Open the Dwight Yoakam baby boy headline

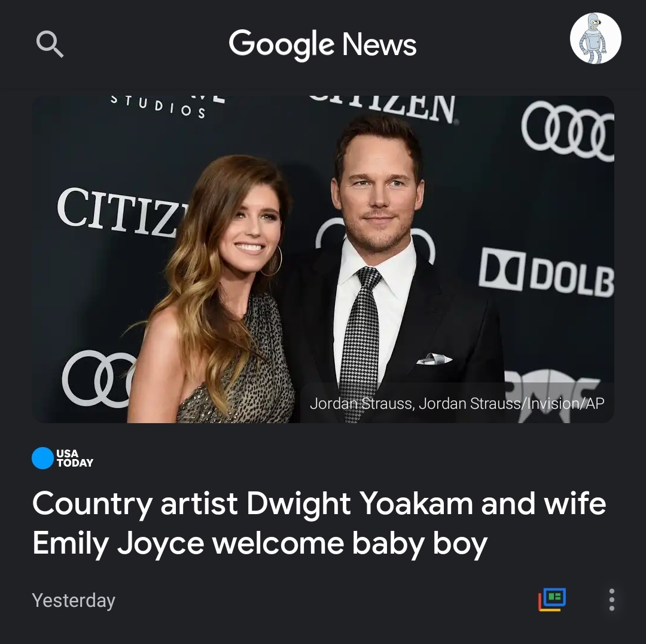click(x=319, y=523)
